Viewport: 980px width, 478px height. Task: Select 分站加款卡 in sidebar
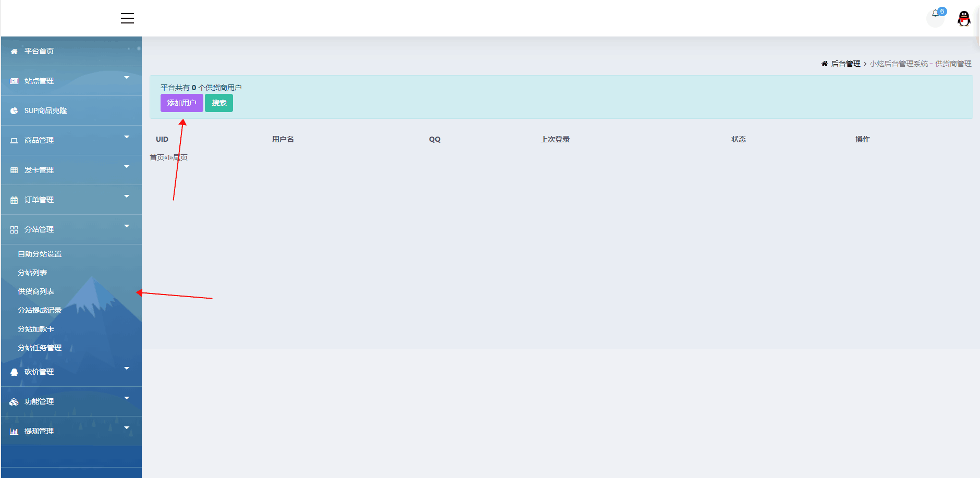point(36,329)
